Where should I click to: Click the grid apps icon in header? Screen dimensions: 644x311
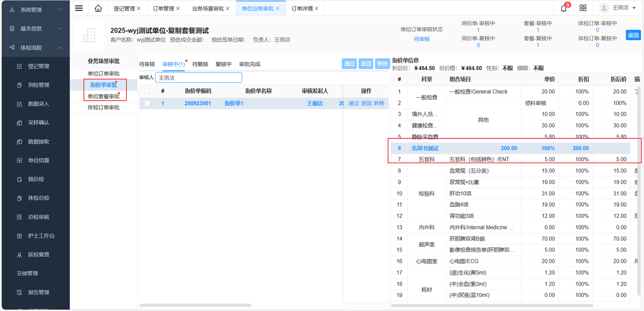pos(583,8)
